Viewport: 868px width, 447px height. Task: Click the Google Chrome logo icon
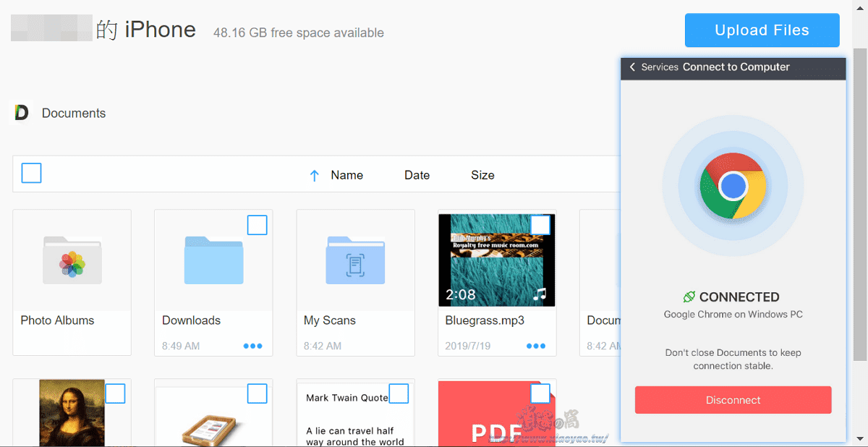pos(733,186)
